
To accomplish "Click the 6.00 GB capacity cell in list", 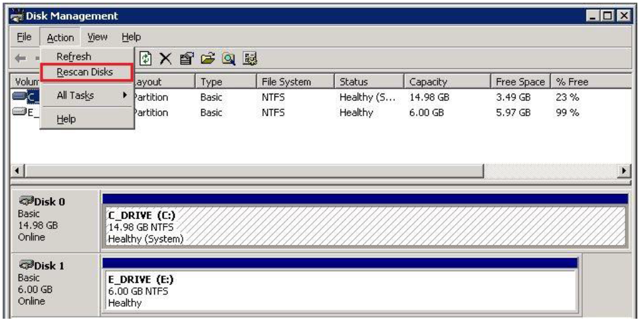I will click(426, 112).
